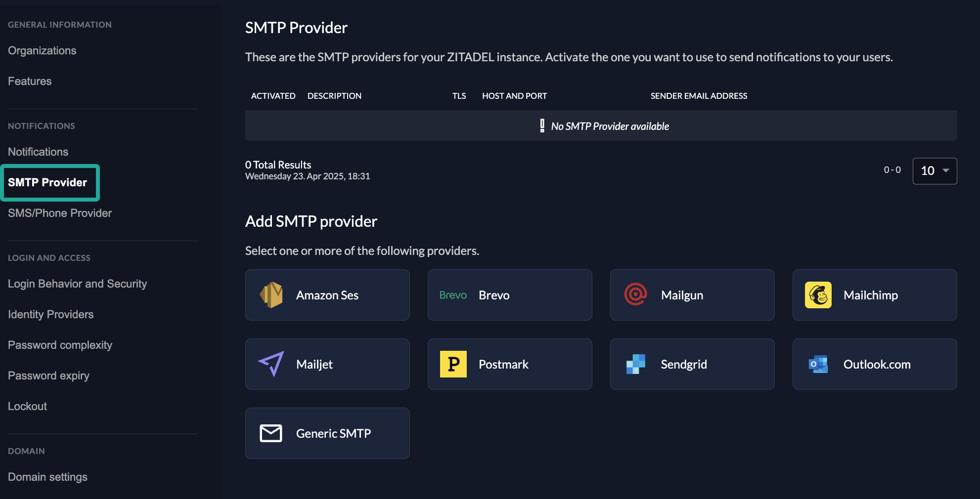This screenshot has height=499, width=980.
Task: Click the '0-0' pagination range label
Action: pyautogui.click(x=892, y=170)
